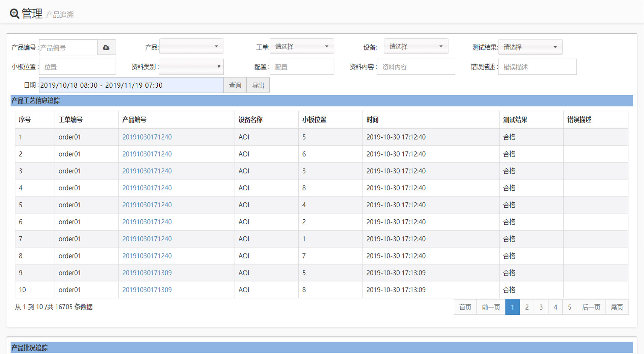The height and width of the screenshot is (354, 644).
Task: Click the 查询 button
Action: pos(235,85)
